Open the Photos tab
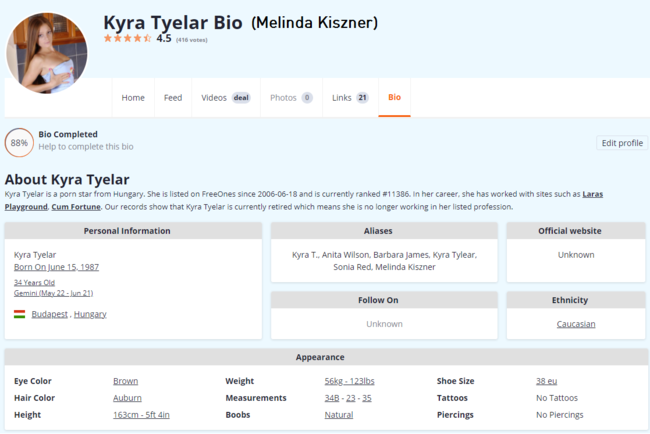 point(291,98)
